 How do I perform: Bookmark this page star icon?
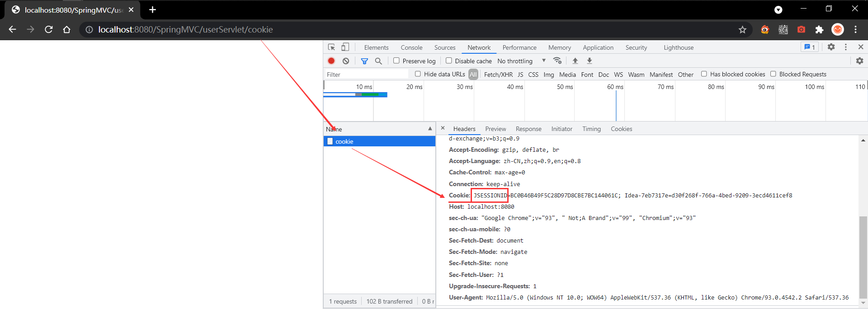[x=742, y=29]
